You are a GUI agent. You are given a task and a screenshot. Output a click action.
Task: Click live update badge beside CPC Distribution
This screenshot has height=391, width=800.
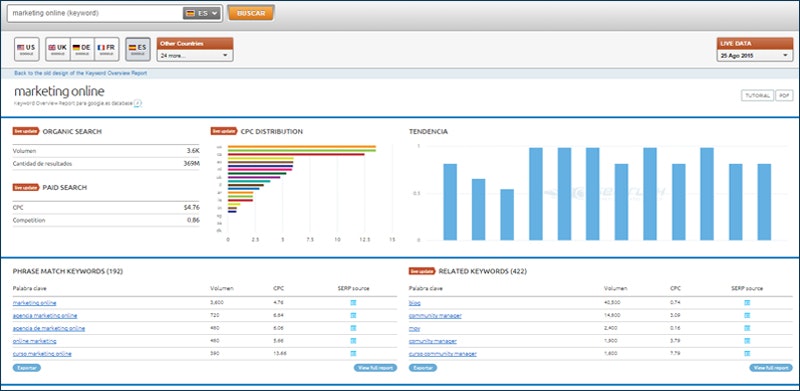pyautogui.click(x=224, y=131)
